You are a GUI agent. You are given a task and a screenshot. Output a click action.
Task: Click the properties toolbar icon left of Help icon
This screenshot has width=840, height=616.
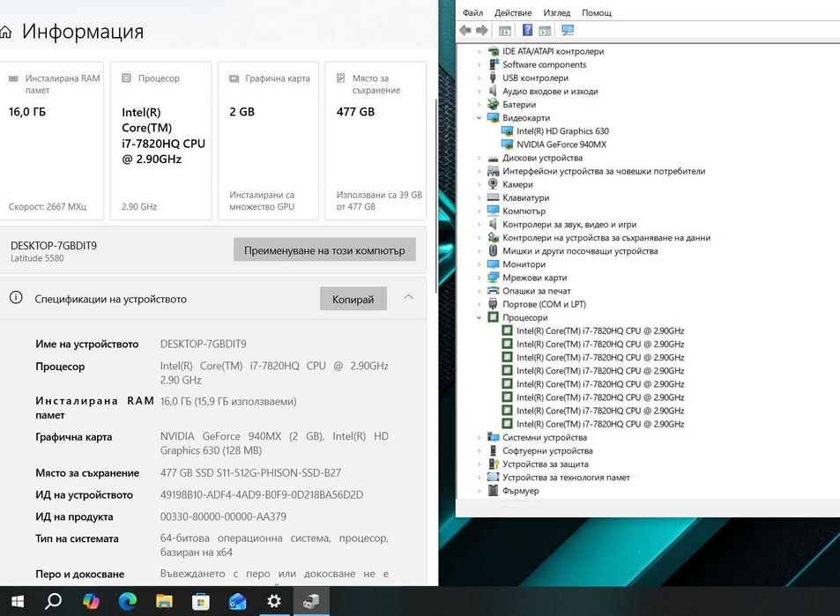tap(505, 31)
